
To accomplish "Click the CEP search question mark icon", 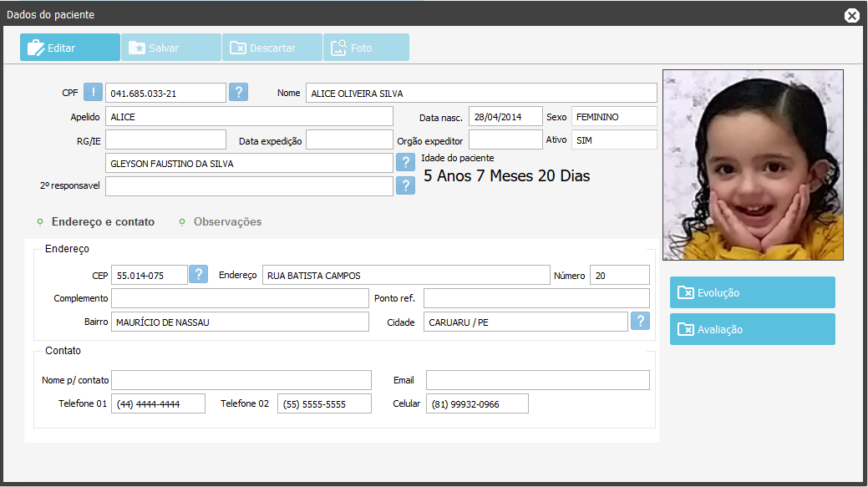I will coord(199,274).
